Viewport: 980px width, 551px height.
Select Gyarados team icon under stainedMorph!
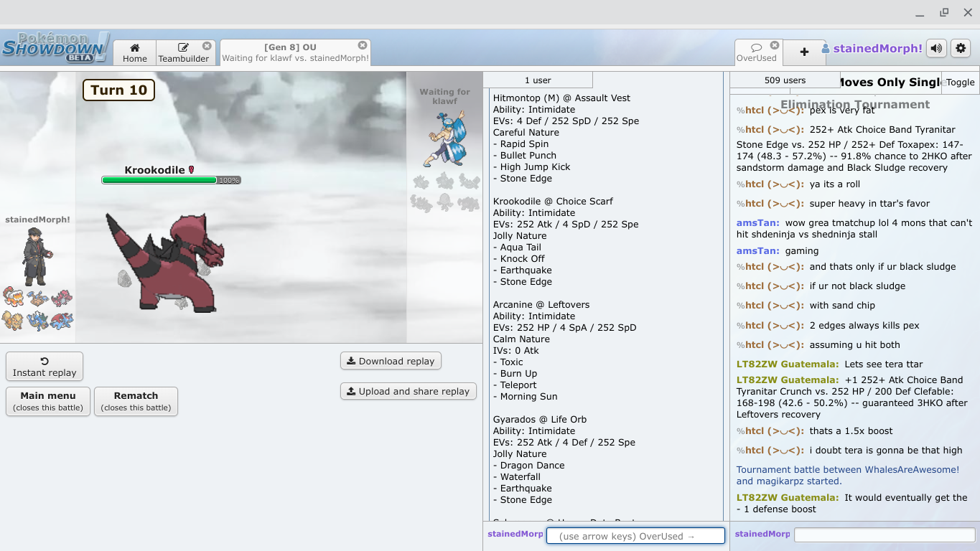pos(37,320)
